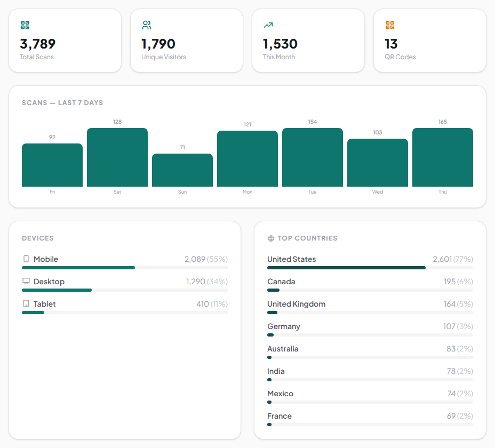This screenshot has height=448, width=495.
Task: Click the United Kingdom progress bar
Action: tap(370, 313)
